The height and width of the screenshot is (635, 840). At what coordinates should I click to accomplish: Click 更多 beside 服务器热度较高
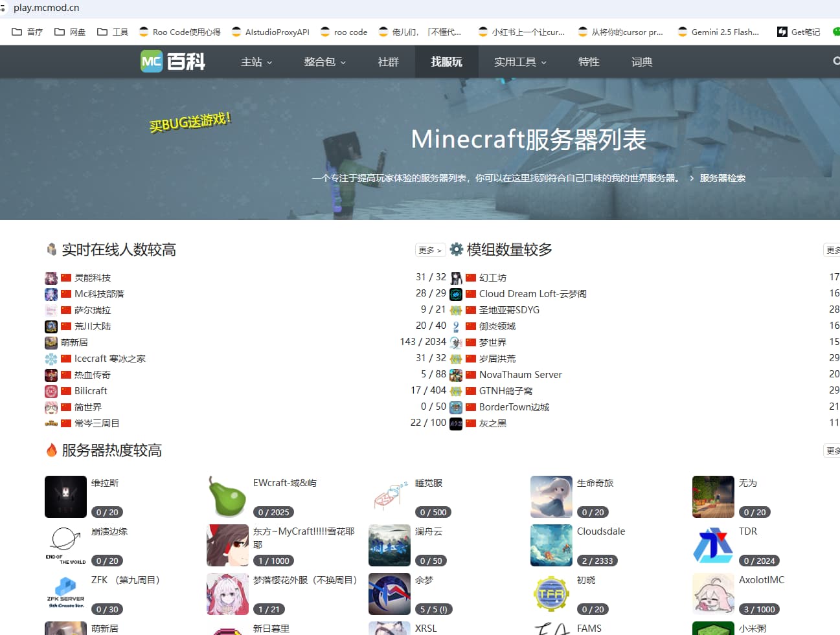click(x=832, y=451)
